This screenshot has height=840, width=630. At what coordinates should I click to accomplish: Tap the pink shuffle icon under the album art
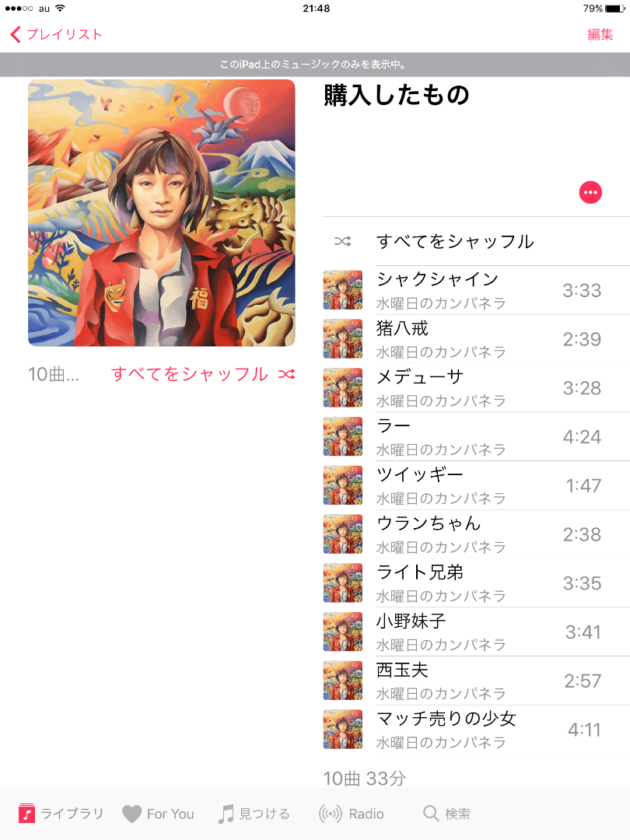[286, 374]
